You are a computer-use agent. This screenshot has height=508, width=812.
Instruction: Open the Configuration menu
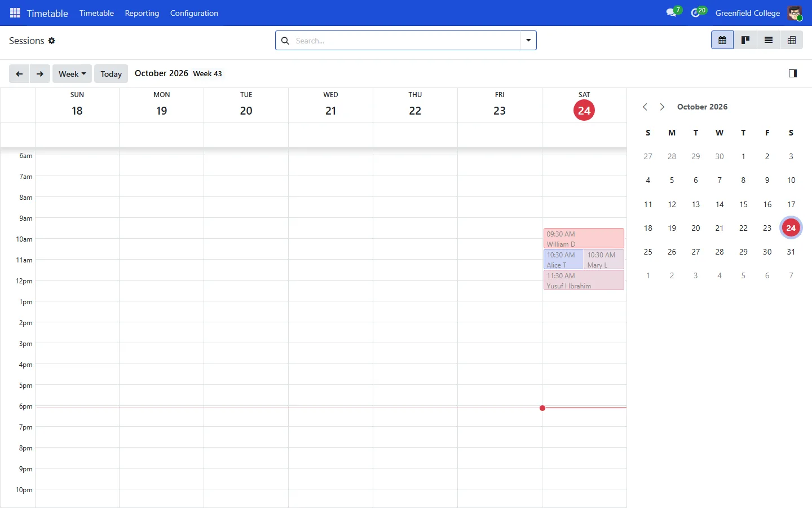(194, 13)
